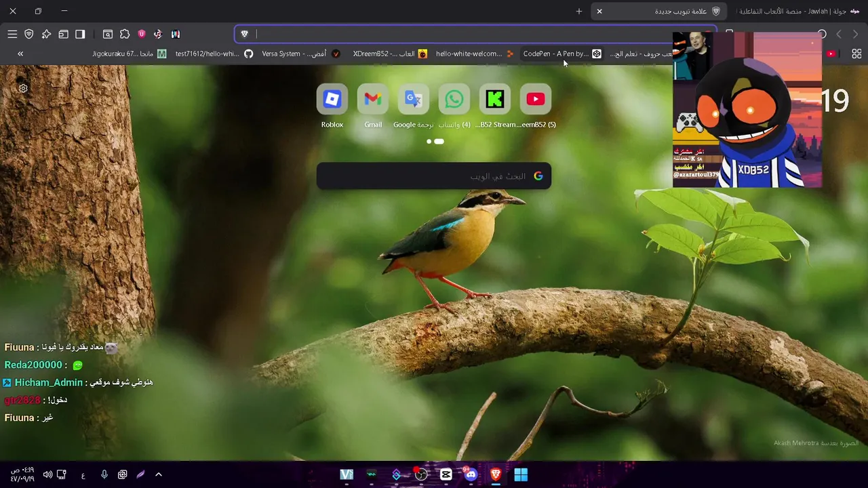Open Brave Wallet icon in toolbar
Viewport: 868px width, 488px height.
tap(63, 34)
